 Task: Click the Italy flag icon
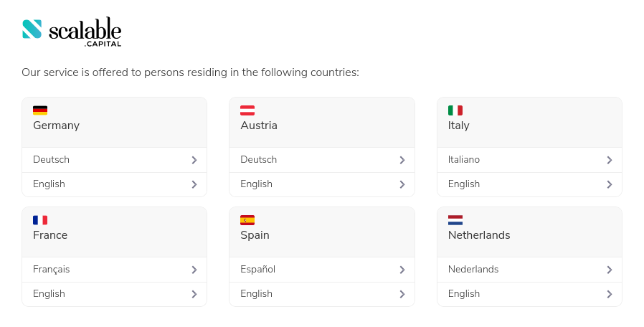click(455, 110)
